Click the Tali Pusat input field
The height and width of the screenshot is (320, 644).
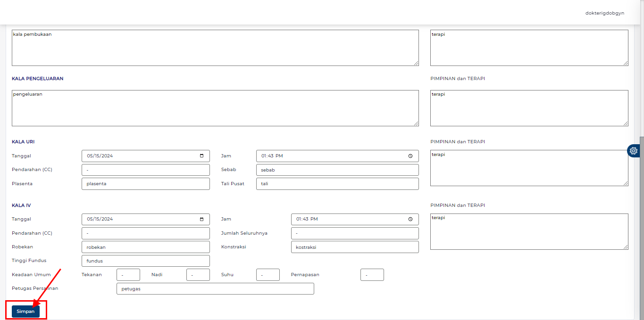[x=337, y=183]
